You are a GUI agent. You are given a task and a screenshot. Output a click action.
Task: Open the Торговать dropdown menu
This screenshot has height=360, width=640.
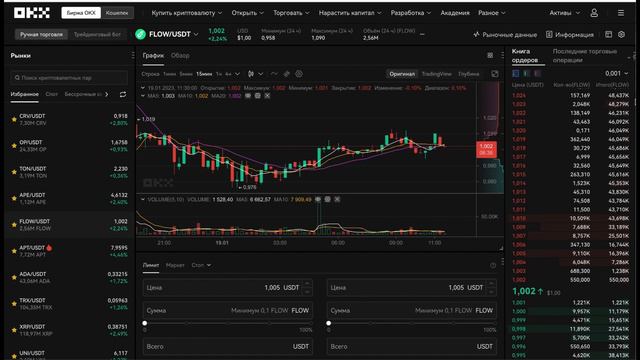[291, 13]
